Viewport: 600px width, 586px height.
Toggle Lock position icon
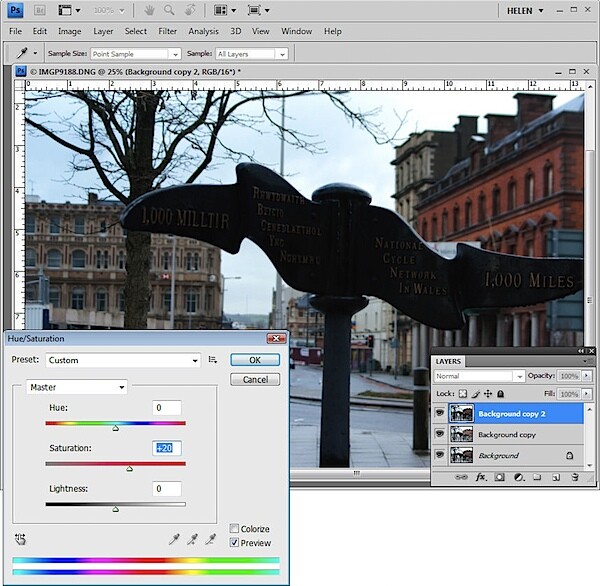coord(488,393)
